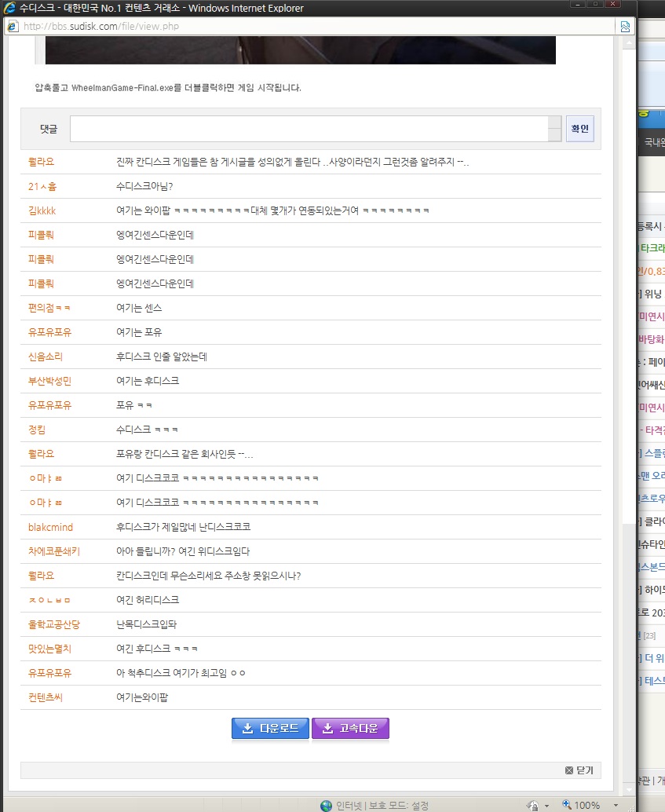Click the 100% zoom value in status bar
The image size is (665, 812).
click(587, 805)
